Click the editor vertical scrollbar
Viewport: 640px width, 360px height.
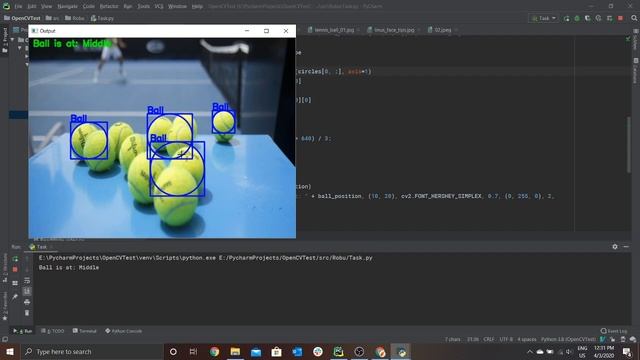point(629,145)
